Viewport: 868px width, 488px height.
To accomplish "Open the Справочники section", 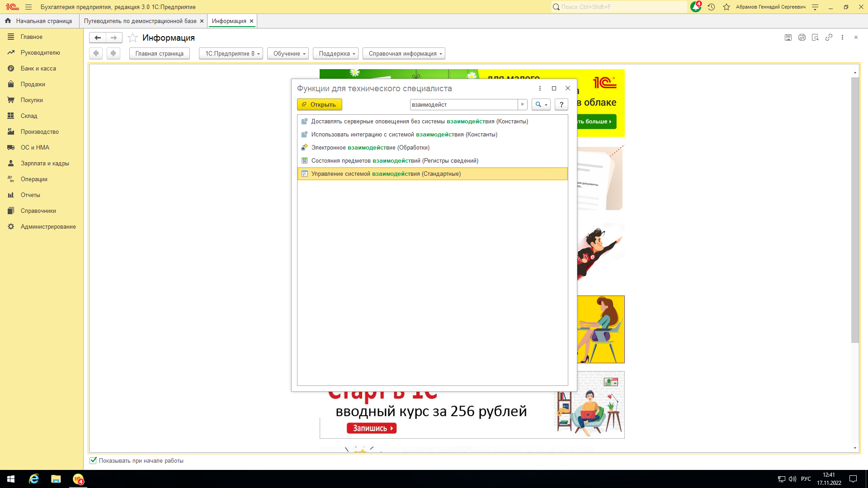I will point(42,211).
